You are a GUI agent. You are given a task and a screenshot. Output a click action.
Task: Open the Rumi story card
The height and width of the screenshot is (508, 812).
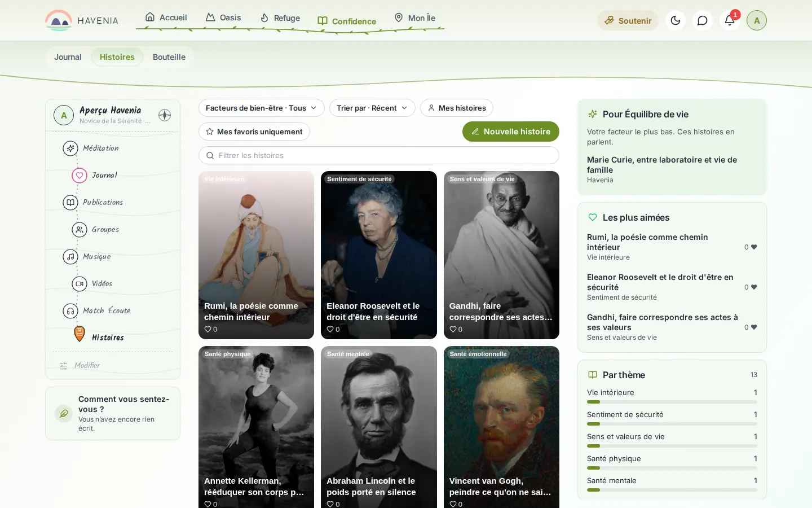[256, 255]
